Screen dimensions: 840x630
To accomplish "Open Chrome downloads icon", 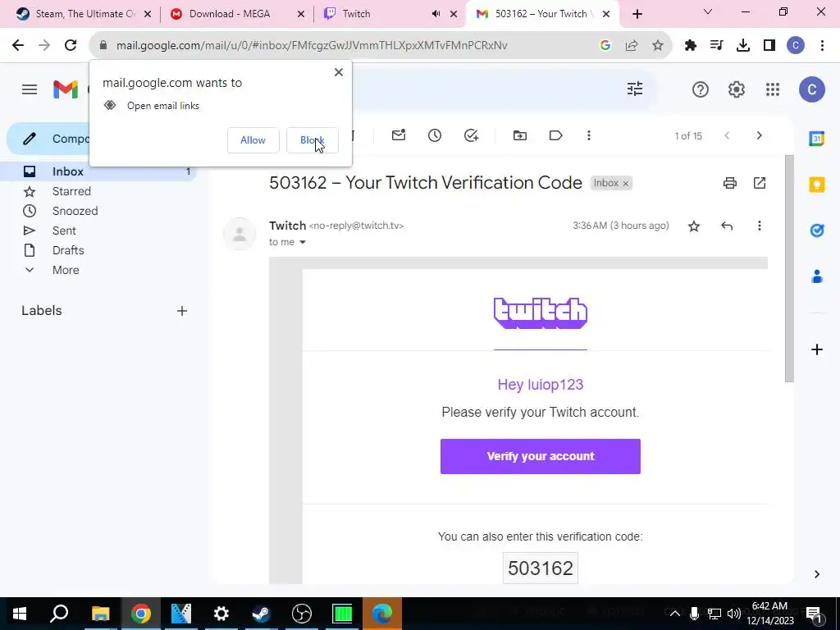I will (x=743, y=46).
